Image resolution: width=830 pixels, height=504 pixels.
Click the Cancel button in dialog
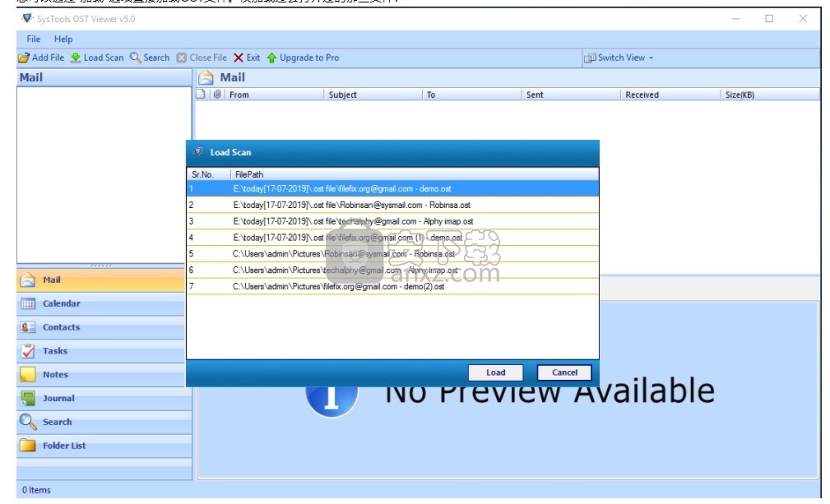564,372
